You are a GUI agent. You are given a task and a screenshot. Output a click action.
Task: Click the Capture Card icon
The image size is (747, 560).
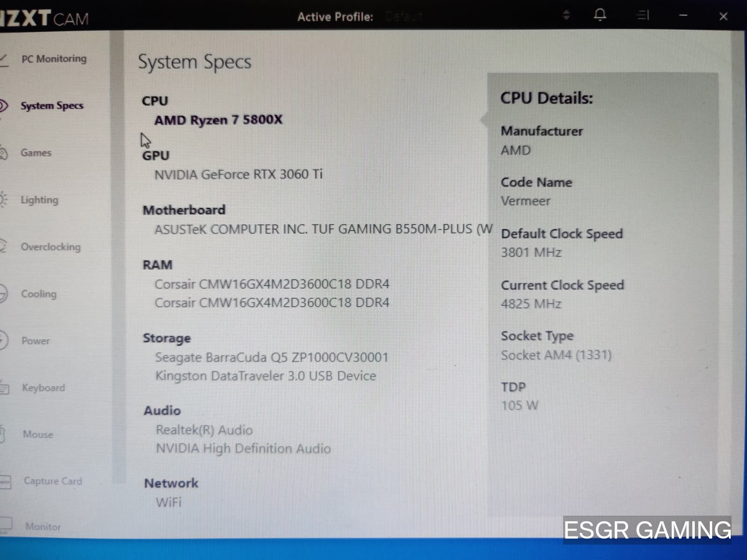coord(5,481)
